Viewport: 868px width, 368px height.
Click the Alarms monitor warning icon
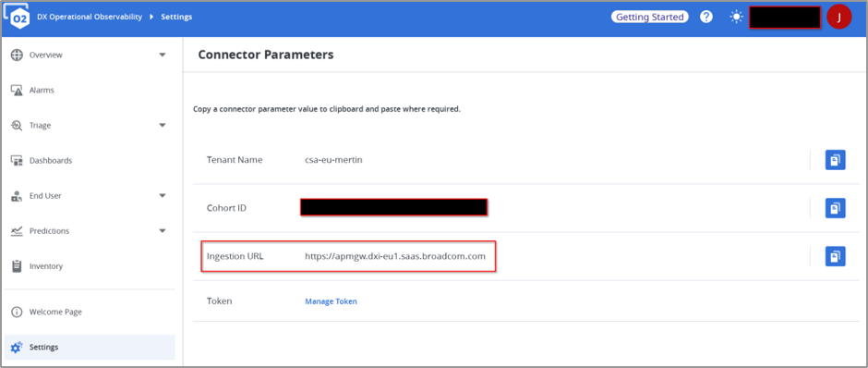17,91
